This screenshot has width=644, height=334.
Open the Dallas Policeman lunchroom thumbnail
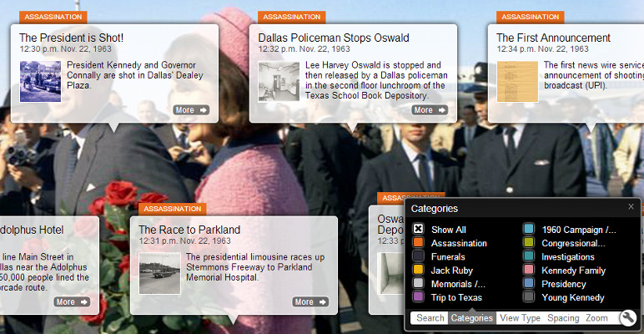(279, 82)
